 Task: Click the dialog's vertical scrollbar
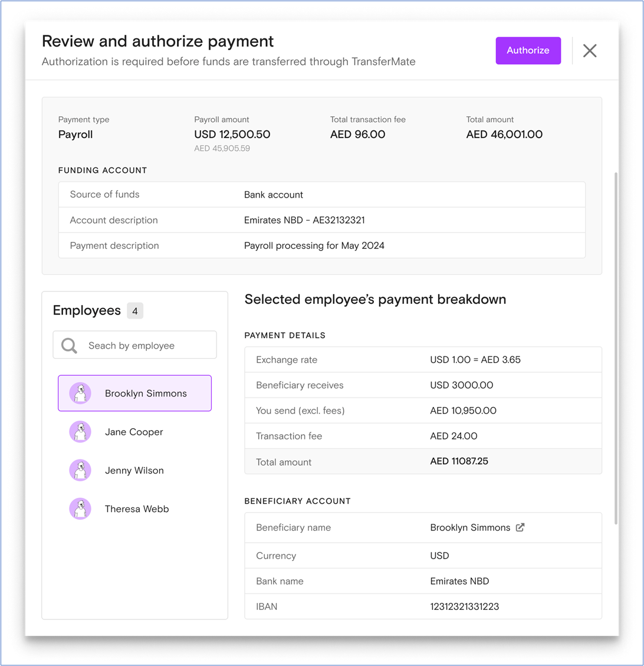click(616, 348)
